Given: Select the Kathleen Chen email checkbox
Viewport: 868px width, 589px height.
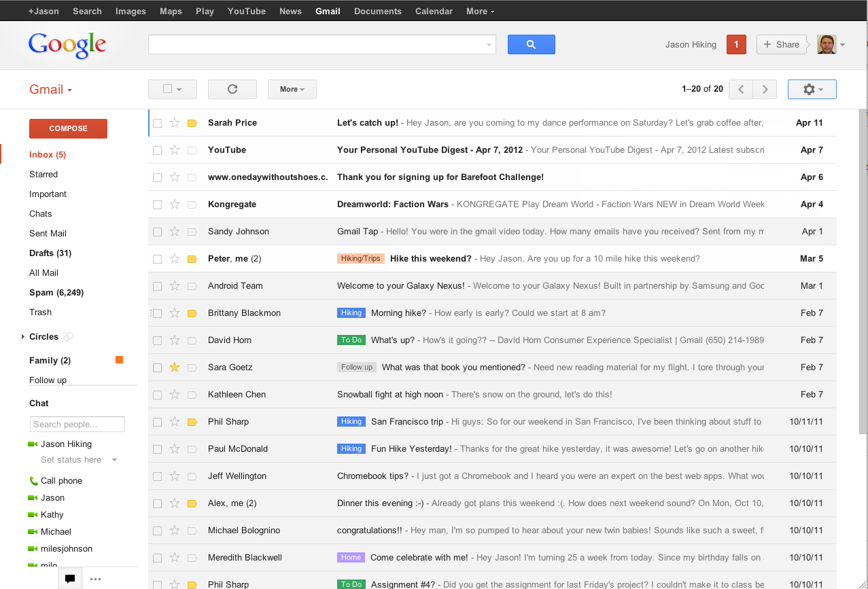Looking at the screenshot, I should click(157, 395).
